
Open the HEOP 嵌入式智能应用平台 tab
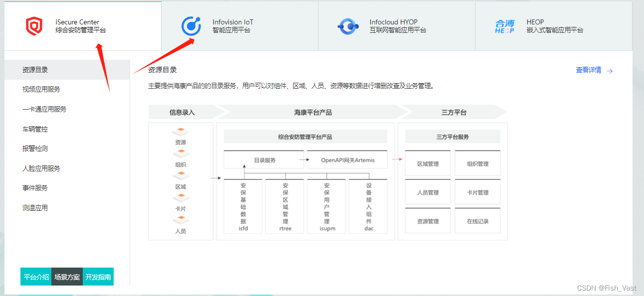[554, 26]
